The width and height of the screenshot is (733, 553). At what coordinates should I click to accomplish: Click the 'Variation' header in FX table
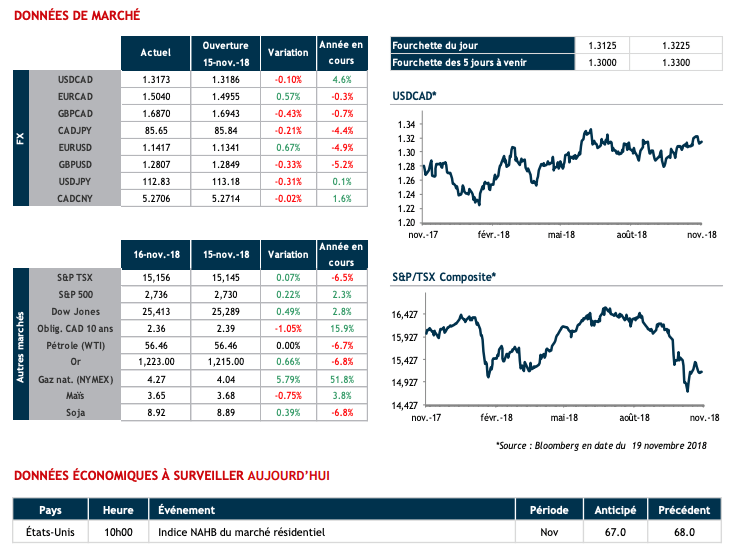point(289,52)
